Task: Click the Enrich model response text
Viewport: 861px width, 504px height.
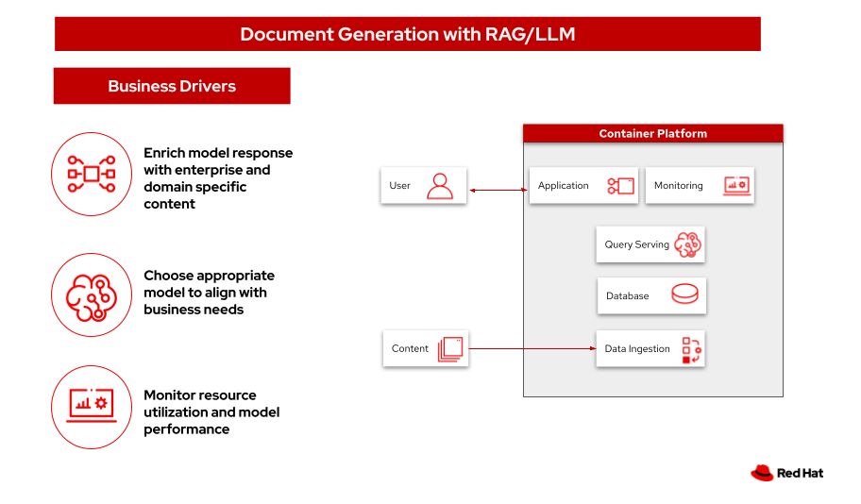Action: pyautogui.click(x=218, y=178)
